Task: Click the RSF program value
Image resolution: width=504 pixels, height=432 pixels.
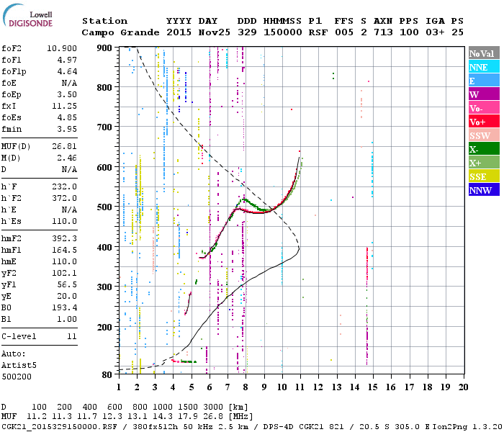Action: tap(318, 32)
